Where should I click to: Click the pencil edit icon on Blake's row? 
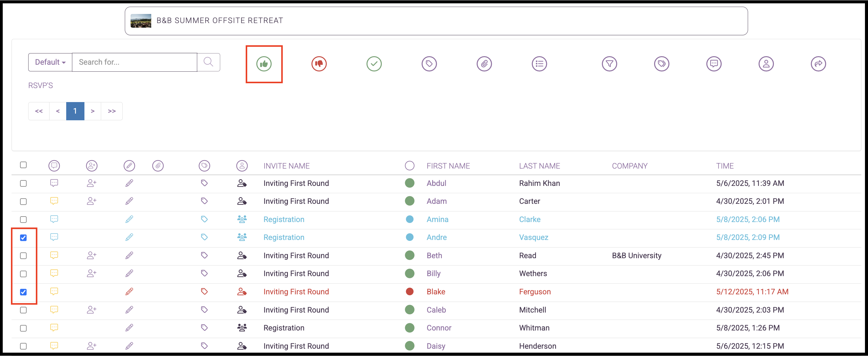(129, 291)
